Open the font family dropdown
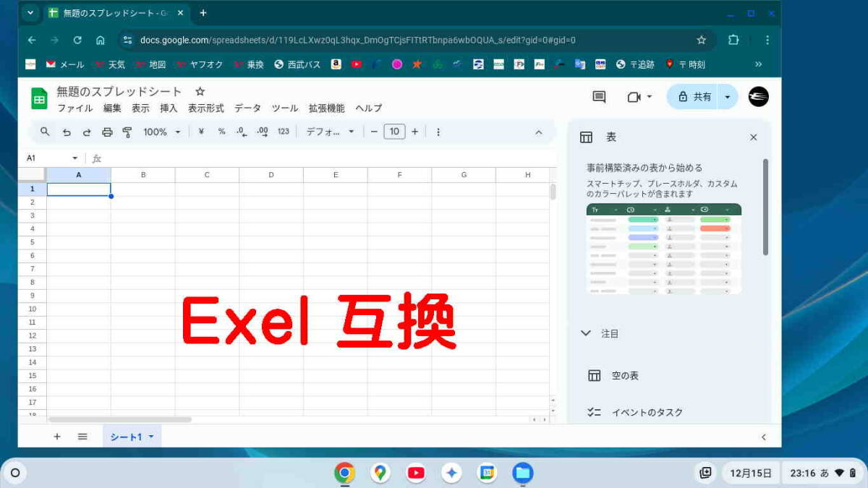The image size is (868, 488). pos(331,132)
